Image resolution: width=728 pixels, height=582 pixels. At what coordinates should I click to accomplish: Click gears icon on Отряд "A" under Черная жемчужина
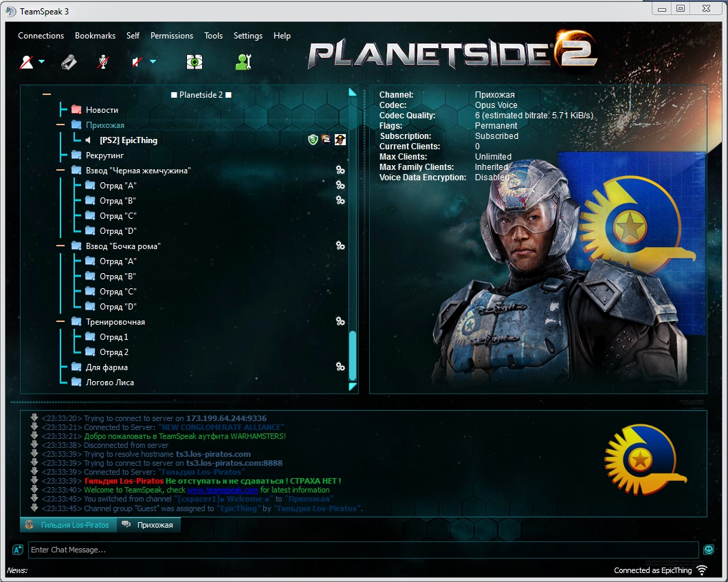(340, 185)
